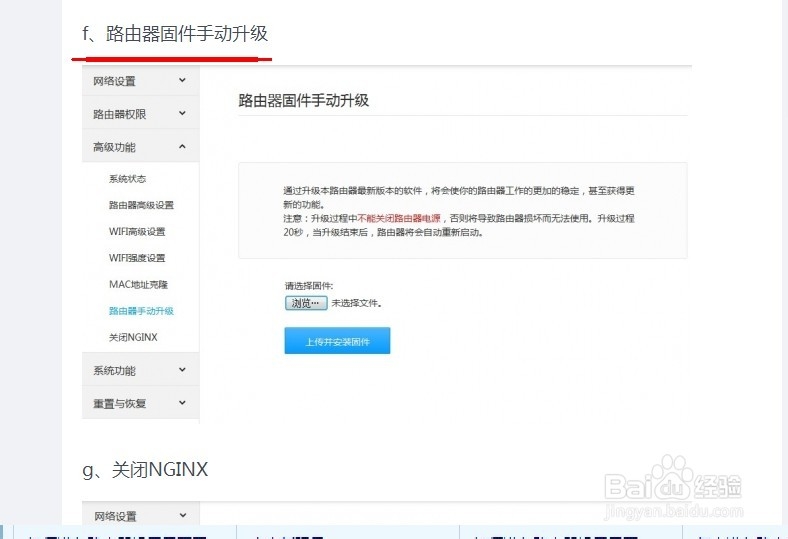Click 上传并安装固件 upload button

(337, 341)
